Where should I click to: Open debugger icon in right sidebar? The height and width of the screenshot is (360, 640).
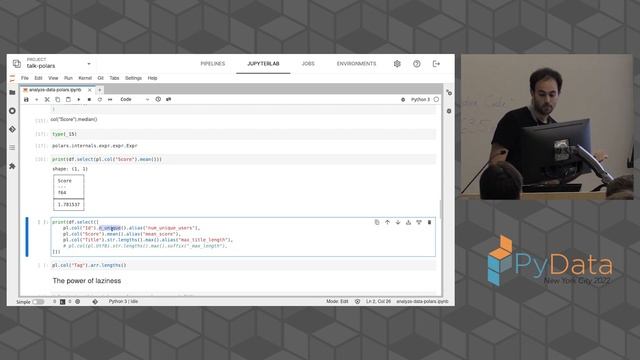pyautogui.click(x=449, y=111)
